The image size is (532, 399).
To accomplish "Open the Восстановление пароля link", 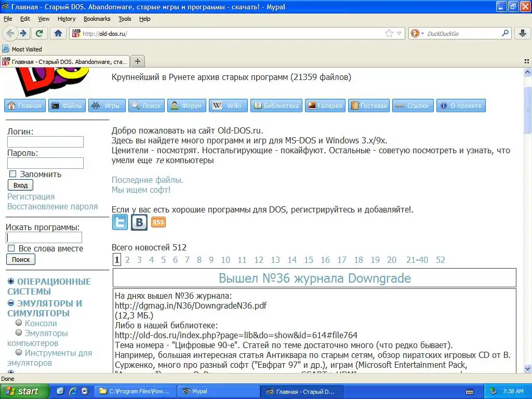I will tap(52, 206).
